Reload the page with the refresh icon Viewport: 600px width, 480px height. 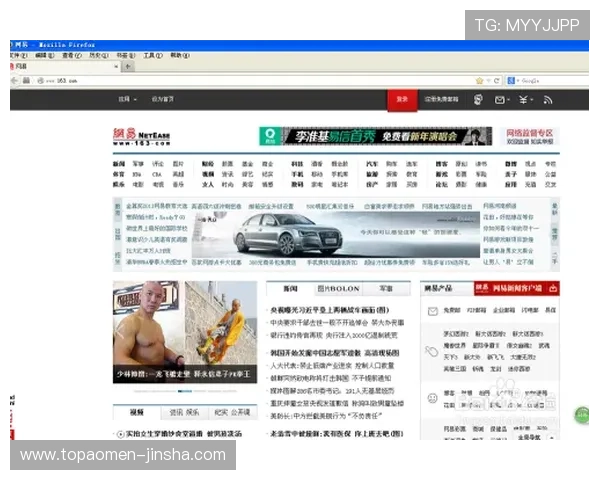(496, 80)
